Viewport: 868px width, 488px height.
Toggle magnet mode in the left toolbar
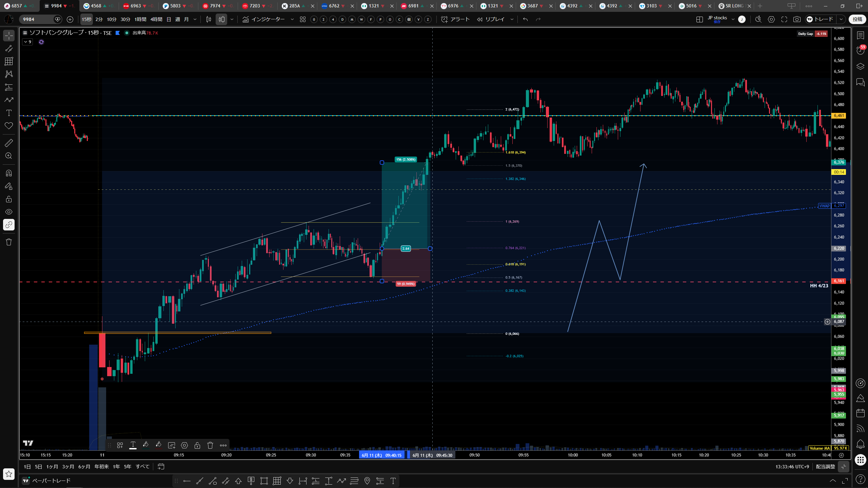click(9, 173)
